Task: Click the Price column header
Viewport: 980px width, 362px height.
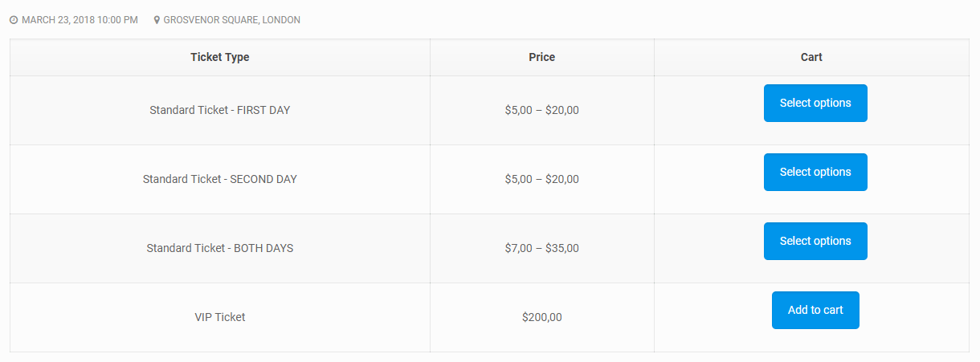Action: (541, 57)
